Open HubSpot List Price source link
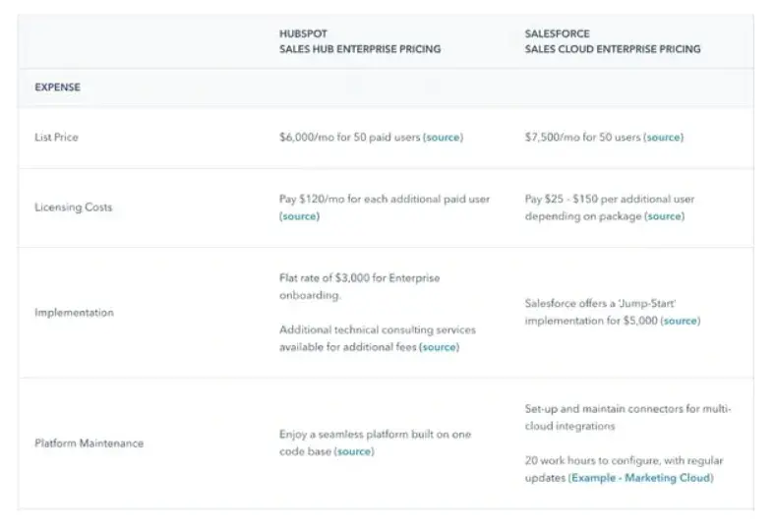The image size is (775, 532). (x=443, y=138)
